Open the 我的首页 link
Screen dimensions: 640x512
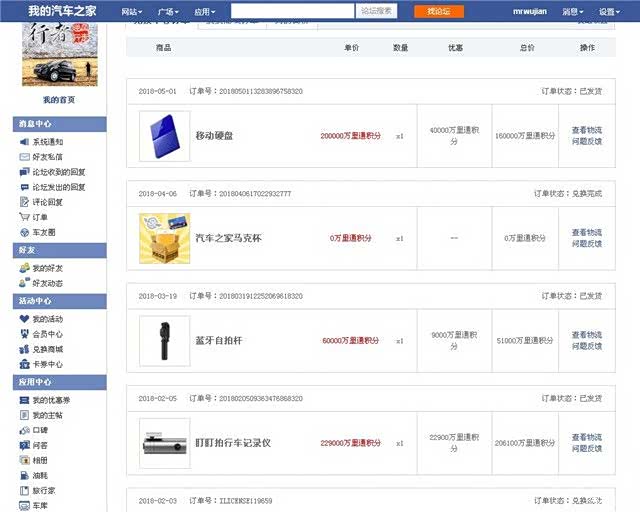click(59, 100)
